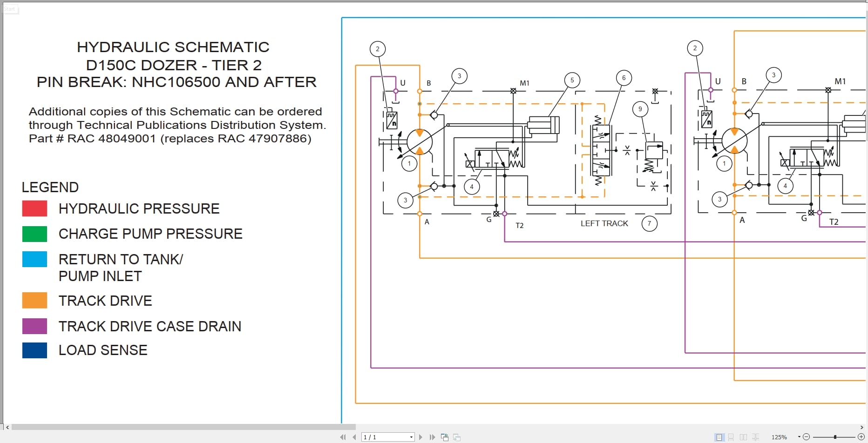Open the page number dropdown arrow
The height and width of the screenshot is (443, 868).
coord(411,437)
